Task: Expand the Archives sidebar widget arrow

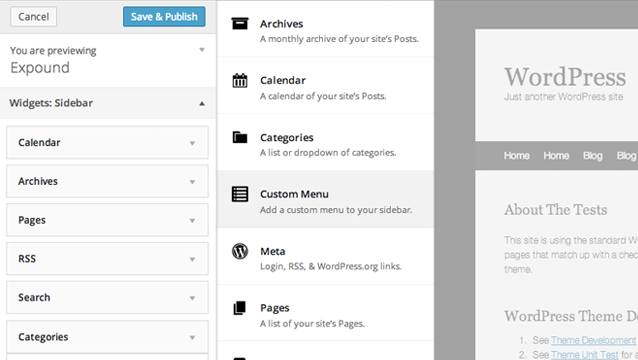Action: [x=192, y=182]
